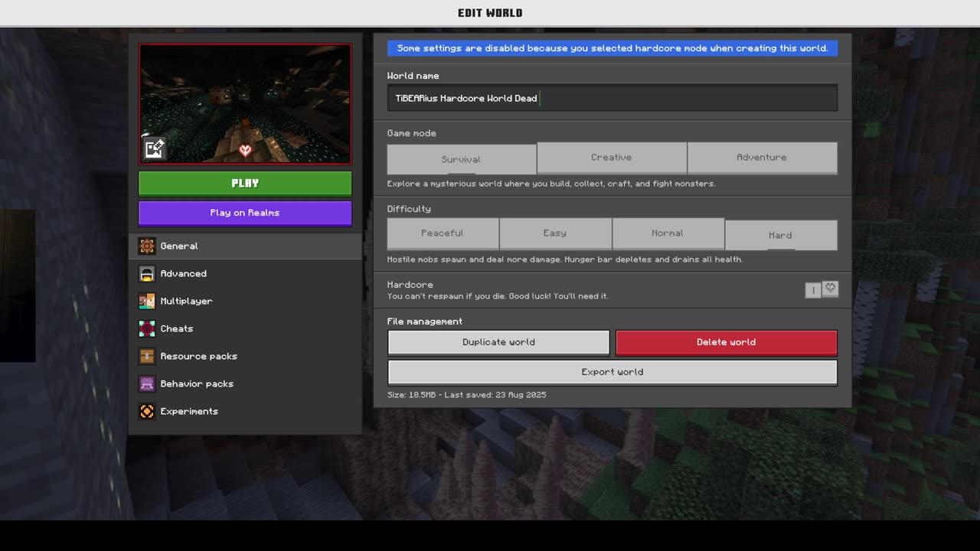Set difficulty to Easy
The image size is (980, 551).
point(555,233)
